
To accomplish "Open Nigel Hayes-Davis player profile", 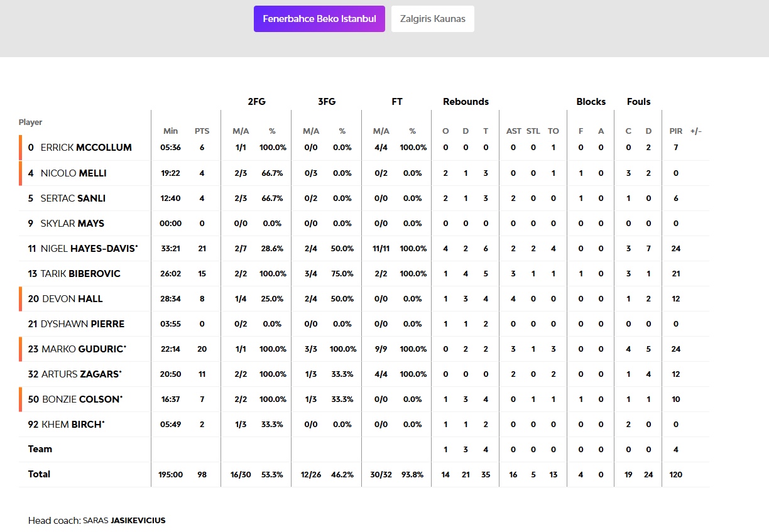I will [88, 248].
